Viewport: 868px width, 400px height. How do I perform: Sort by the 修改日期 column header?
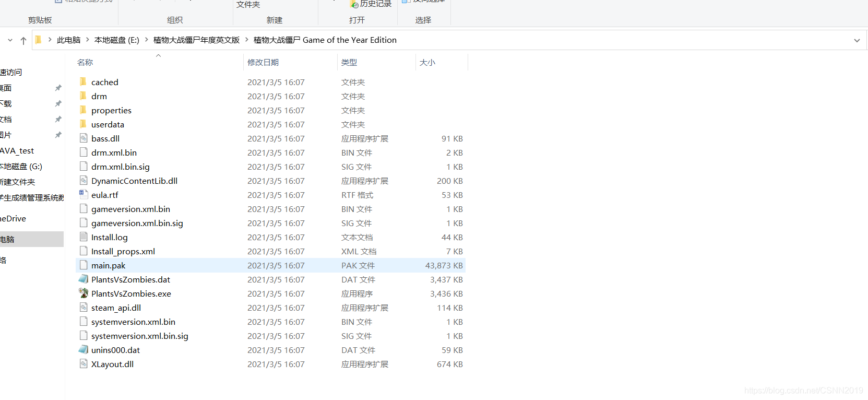[x=263, y=62]
